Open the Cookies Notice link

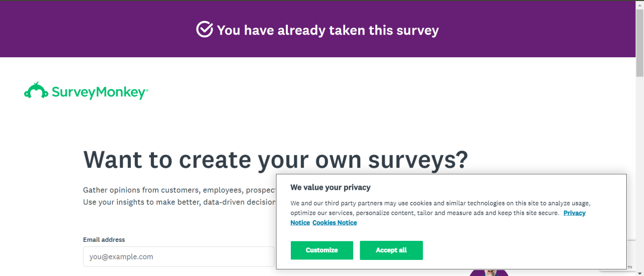(x=335, y=223)
